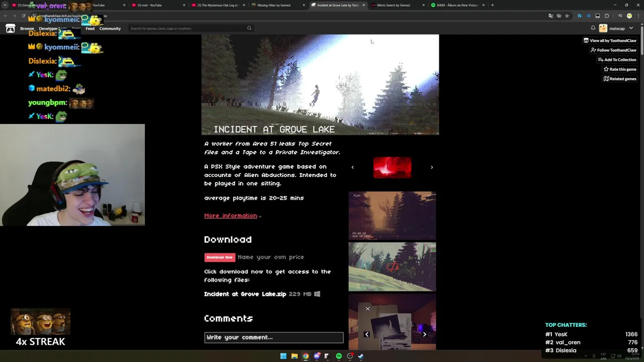Open Spotify from the taskbar

click(339, 356)
